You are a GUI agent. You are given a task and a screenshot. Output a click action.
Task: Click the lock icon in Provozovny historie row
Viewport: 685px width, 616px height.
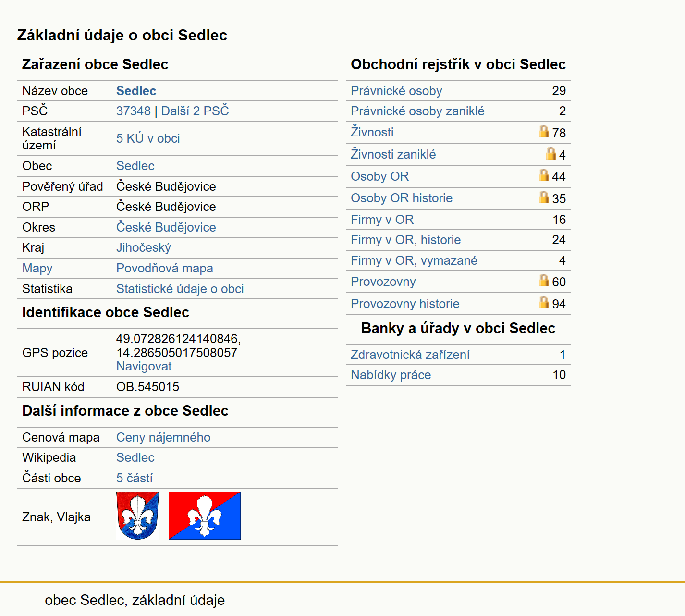point(543,302)
